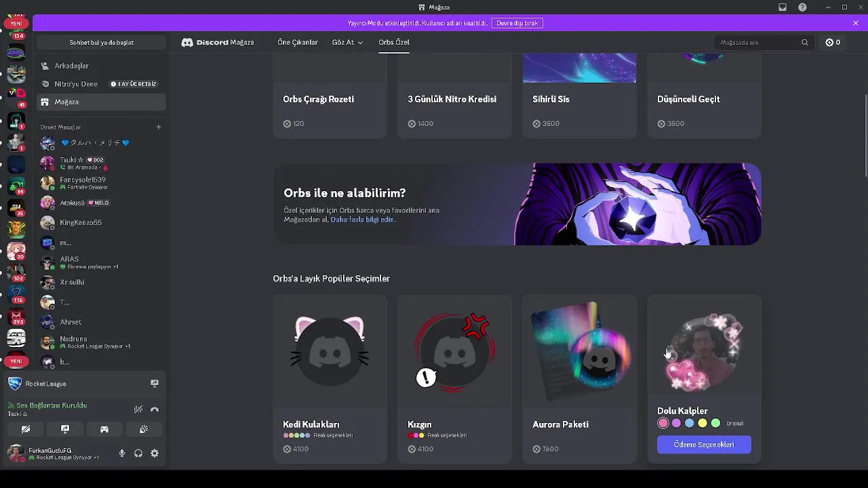Toggle the camera button
The height and width of the screenshot is (488, 868).
pos(26,429)
